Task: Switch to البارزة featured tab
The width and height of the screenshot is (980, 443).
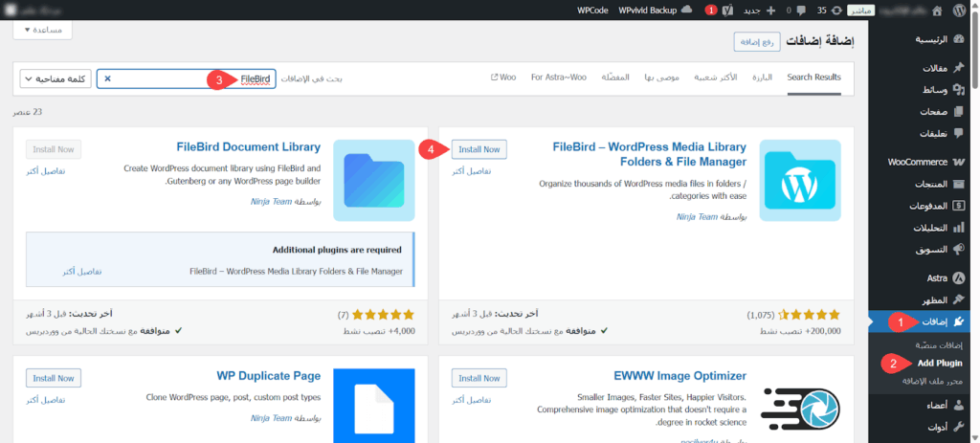Action: pyautogui.click(x=762, y=78)
